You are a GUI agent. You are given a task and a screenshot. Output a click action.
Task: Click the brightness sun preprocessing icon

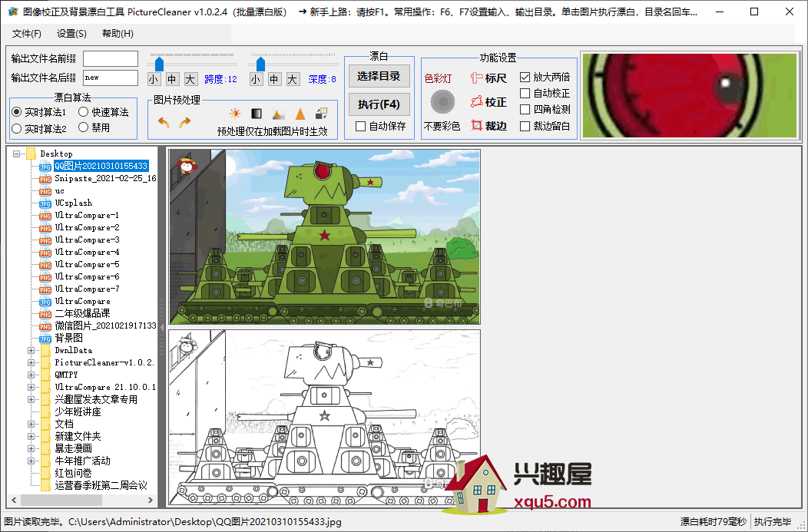tap(235, 114)
